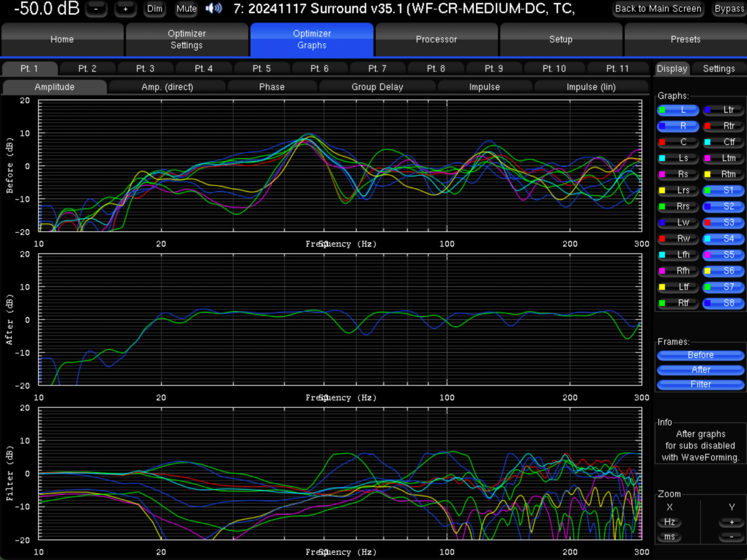Click the speaker sound icon
The width and height of the screenshot is (747, 560).
click(213, 8)
